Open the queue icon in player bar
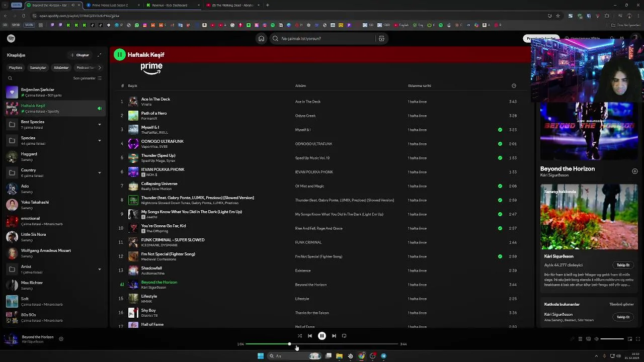This screenshot has width=644, height=362. coord(580,339)
